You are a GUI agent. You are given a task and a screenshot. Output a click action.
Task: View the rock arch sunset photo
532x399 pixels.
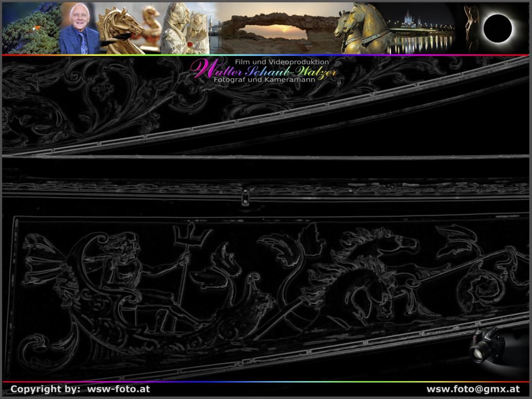[280, 28]
